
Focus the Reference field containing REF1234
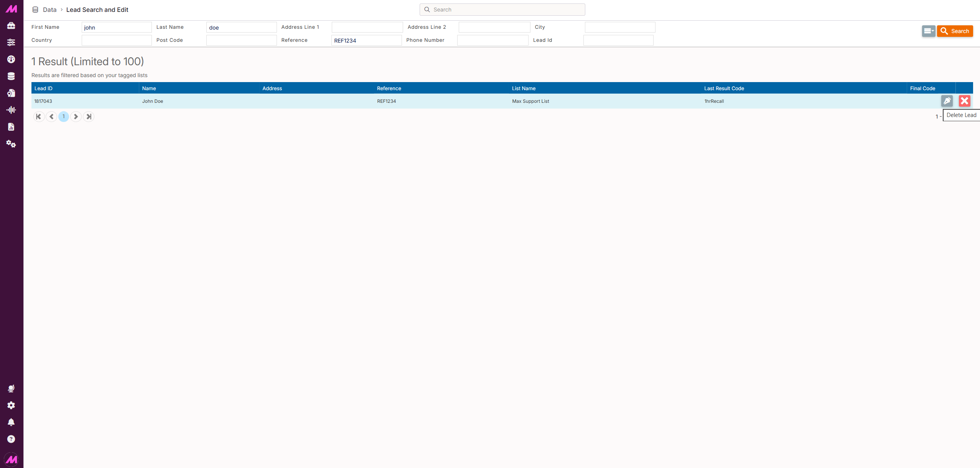coord(366,40)
